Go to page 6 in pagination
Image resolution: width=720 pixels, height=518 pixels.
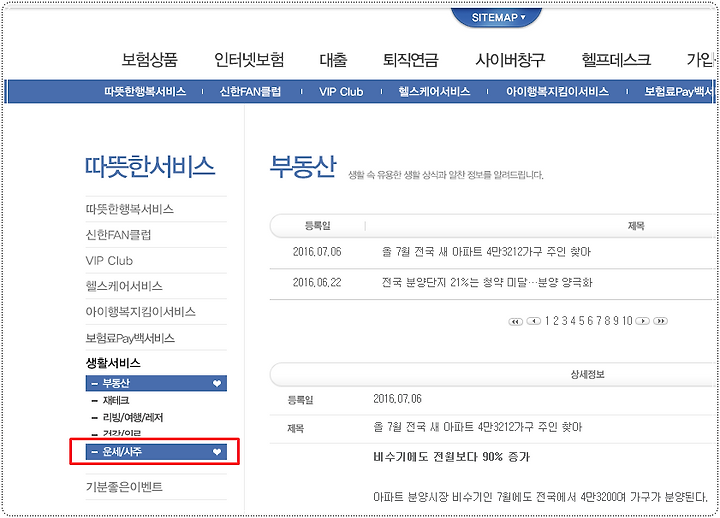pos(590,321)
